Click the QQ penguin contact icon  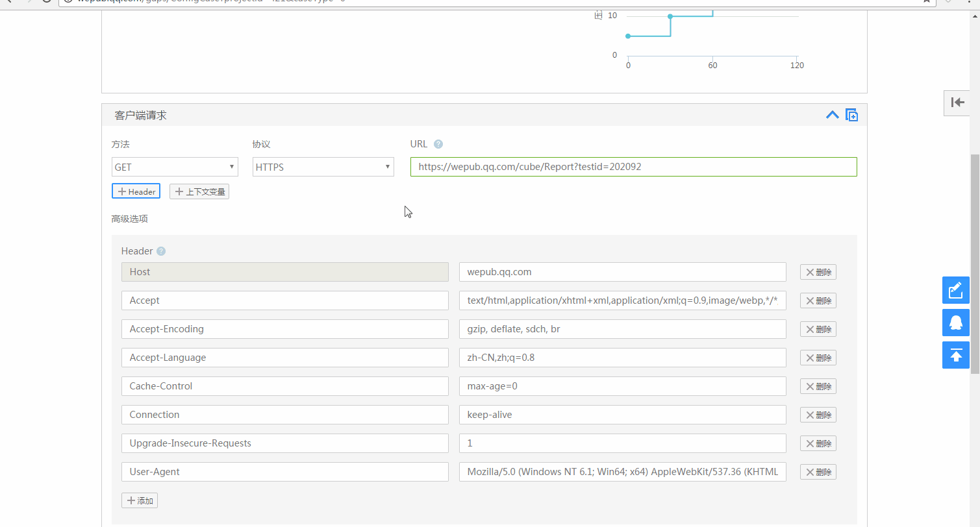coord(956,323)
